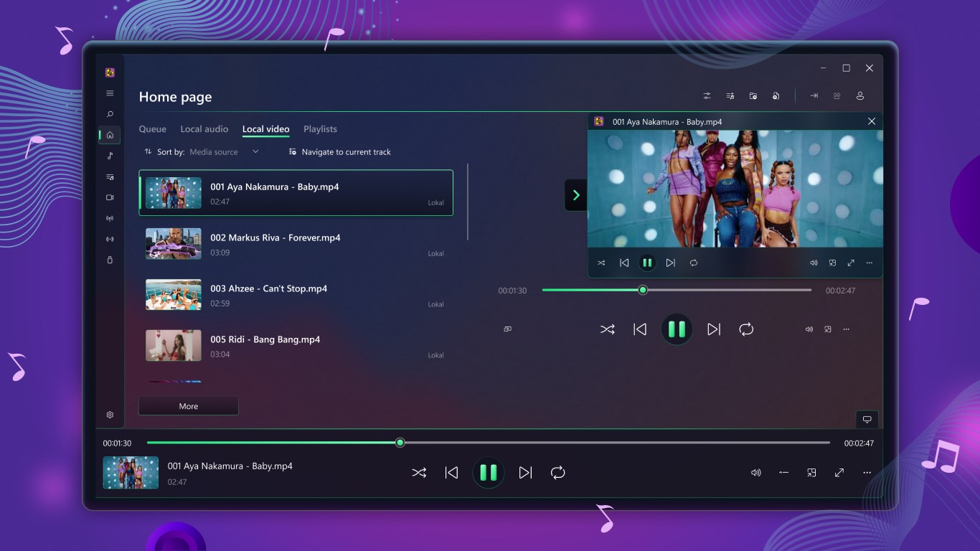Open the lower streaming signal icon in sidebar
Viewport: 980px width, 551px height.
tap(110, 239)
